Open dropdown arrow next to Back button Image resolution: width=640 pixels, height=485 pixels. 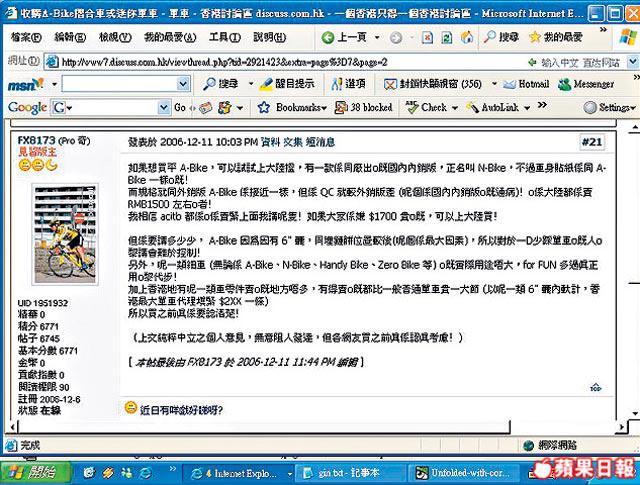pos(377,38)
